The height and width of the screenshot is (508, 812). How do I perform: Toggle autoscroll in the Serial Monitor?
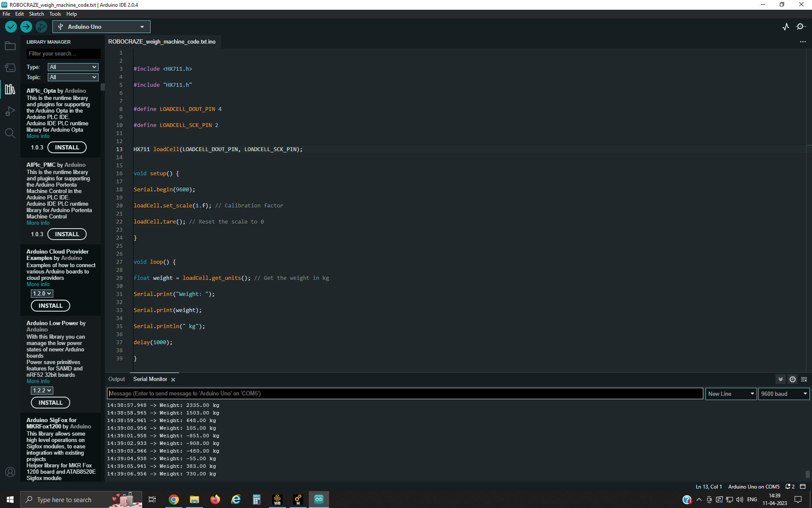tap(781, 379)
